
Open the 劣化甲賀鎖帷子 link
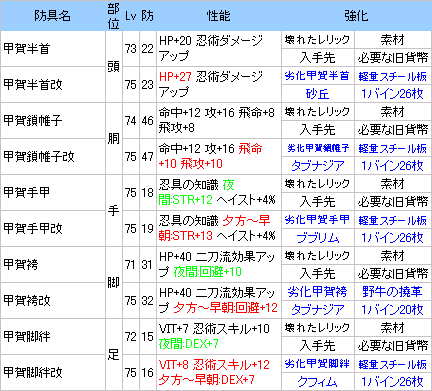click(318, 148)
